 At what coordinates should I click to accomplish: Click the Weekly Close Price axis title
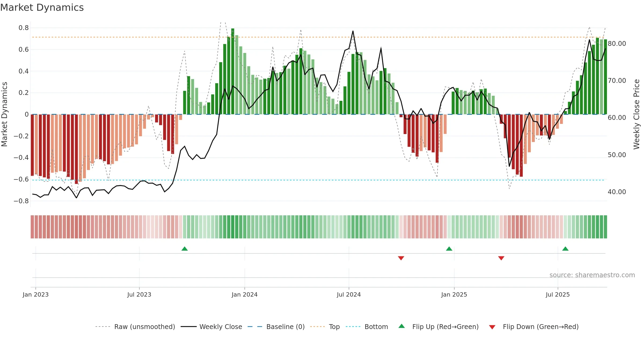click(637, 114)
